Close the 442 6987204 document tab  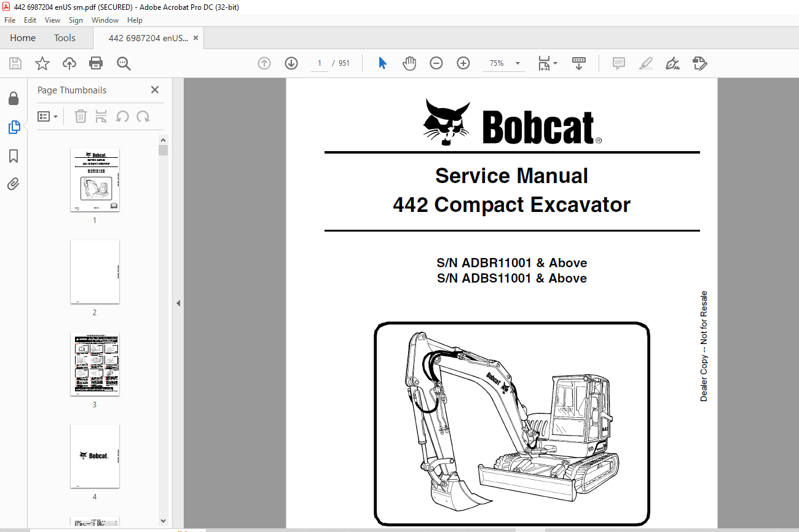coord(196,38)
